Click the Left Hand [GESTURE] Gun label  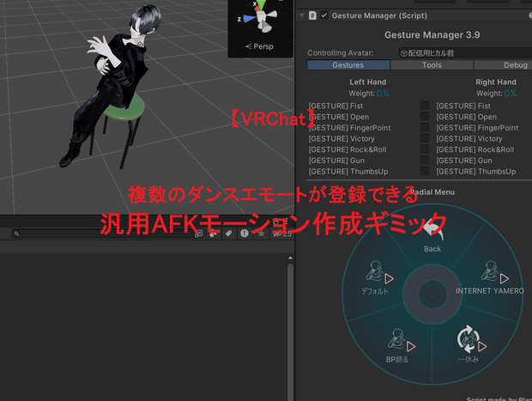(336, 161)
